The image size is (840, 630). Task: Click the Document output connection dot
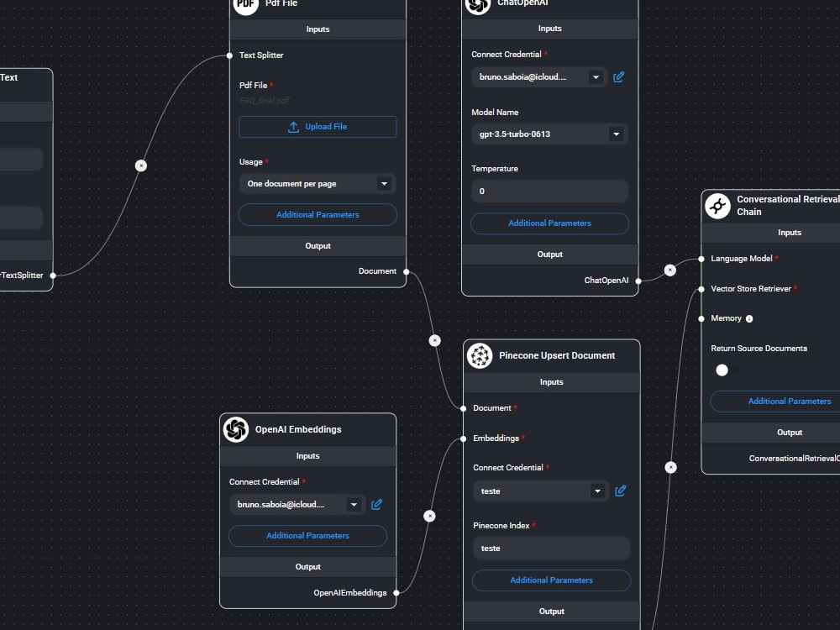[405, 271]
